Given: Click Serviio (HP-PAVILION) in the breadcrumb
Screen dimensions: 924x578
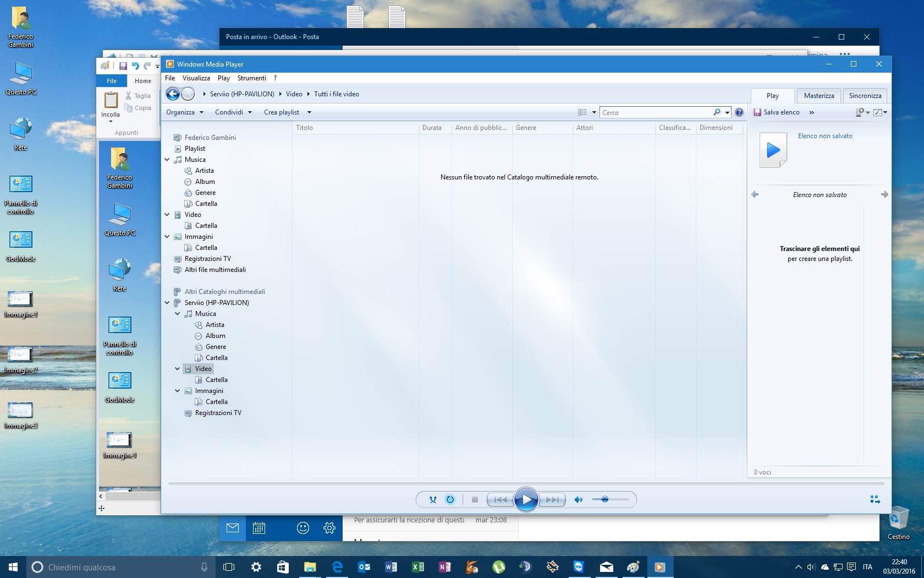Looking at the screenshot, I should pyautogui.click(x=242, y=94).
